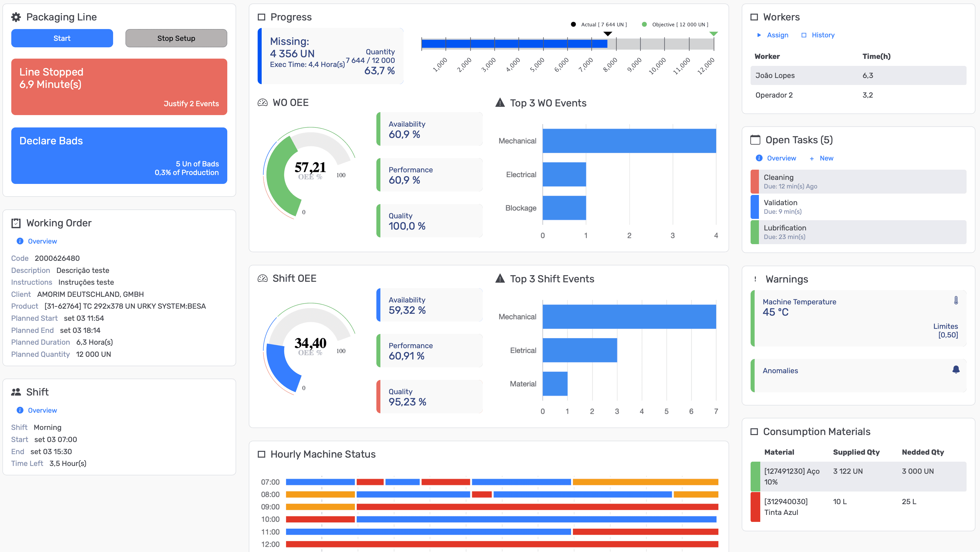980x552 pixels.
Task: Click Shift Performance 60,91 % card
Action: pyautogui.click(x=430, y=351)
